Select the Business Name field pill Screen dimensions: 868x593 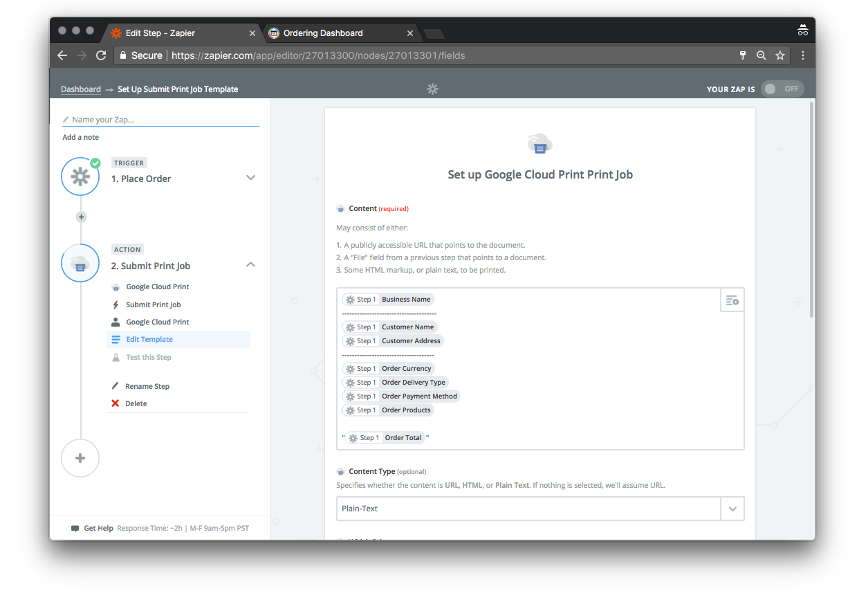[388, 300]
